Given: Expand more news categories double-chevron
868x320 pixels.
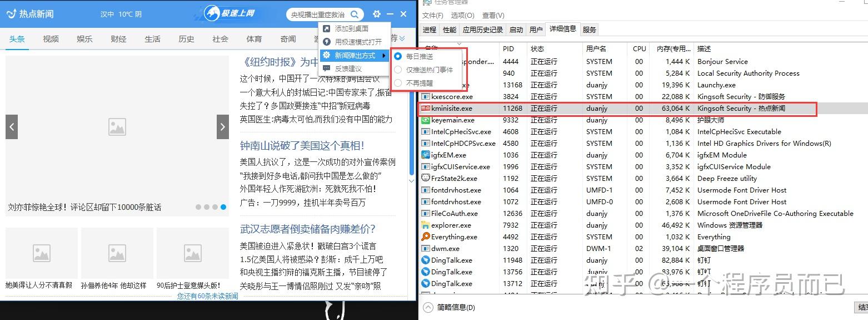Looking at the screenshot, I should coord(402,38).
